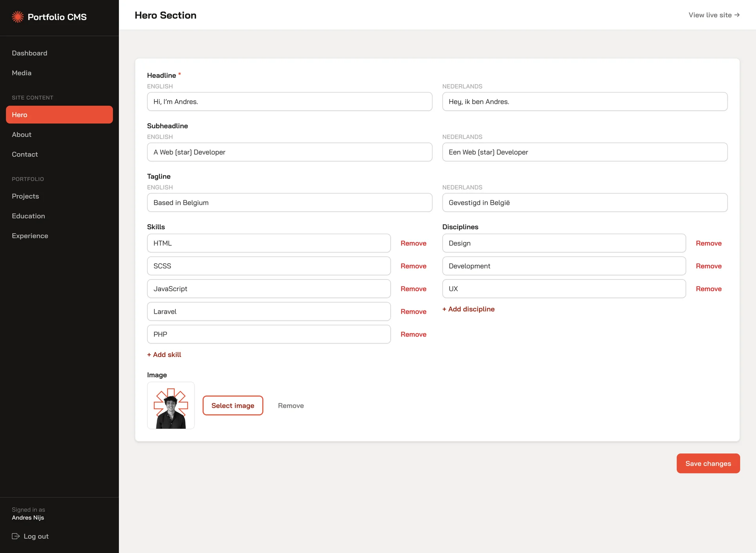Image resolution: width=756 pixels, height=553 pixels.
Task: Click the Portfolio CMS starburst logo icon
Action: tap(18, 17)
